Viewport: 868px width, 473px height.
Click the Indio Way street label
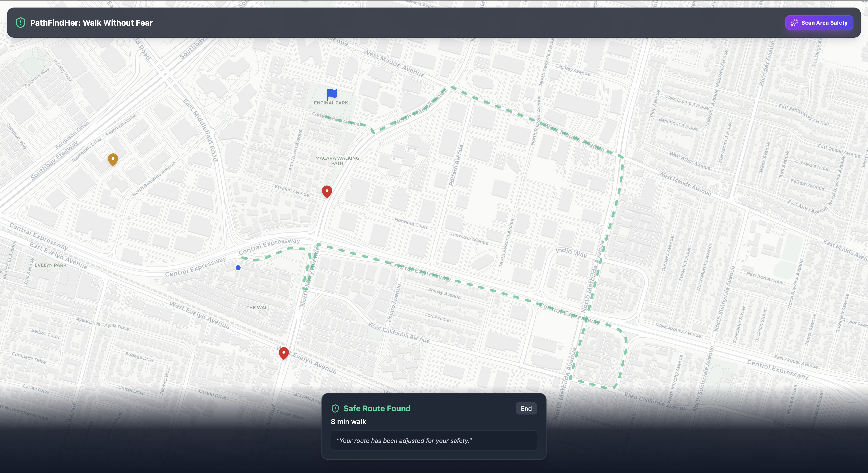tap(571, 252)
